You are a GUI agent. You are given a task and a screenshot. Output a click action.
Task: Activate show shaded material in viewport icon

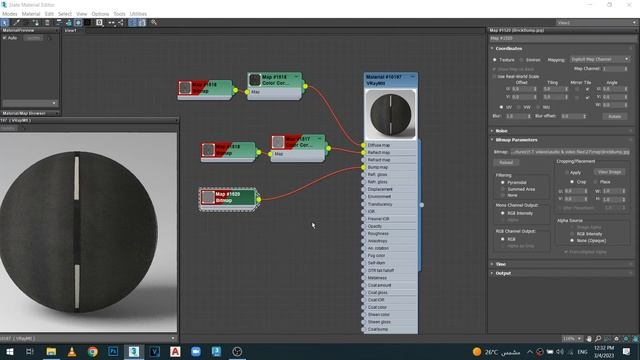[78, 23]
